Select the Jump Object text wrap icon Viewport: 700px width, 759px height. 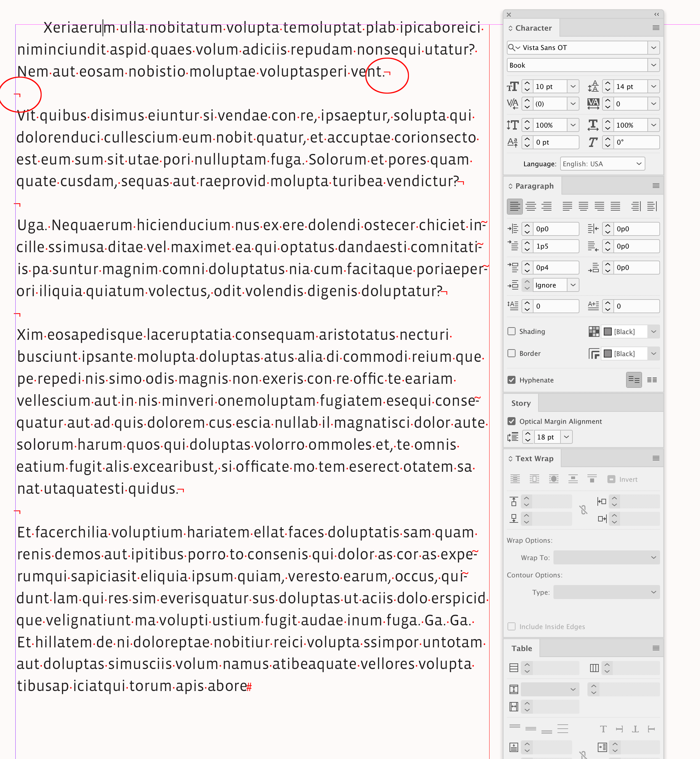573,478
